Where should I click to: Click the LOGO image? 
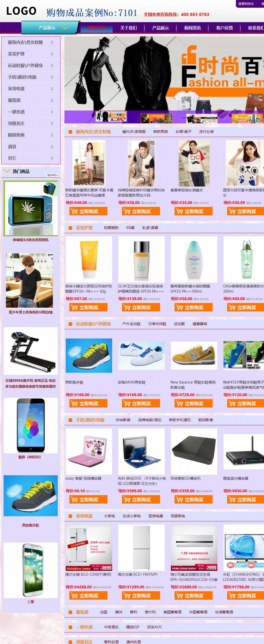(x=21, y=11)
